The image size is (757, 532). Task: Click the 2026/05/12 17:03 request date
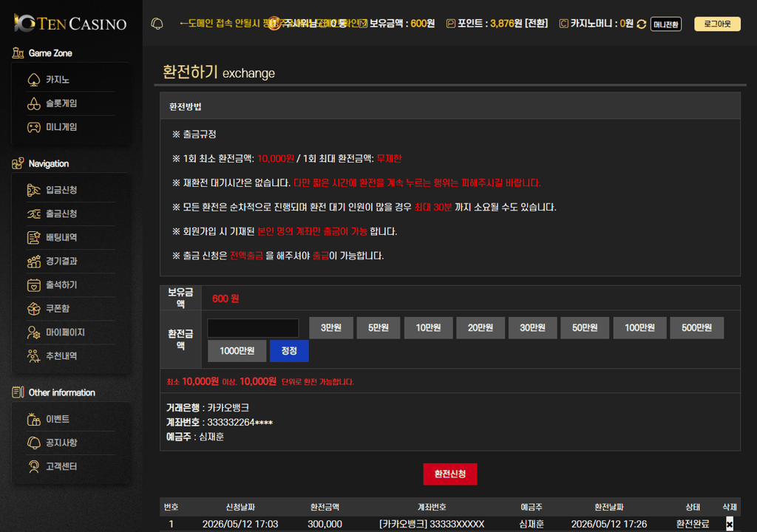(240, 524)
